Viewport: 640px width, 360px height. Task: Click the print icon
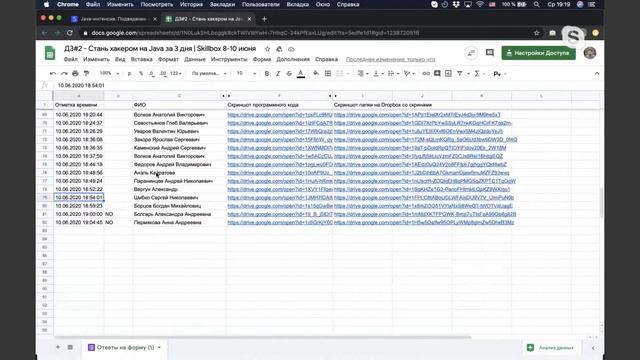[x=75, y=73]
